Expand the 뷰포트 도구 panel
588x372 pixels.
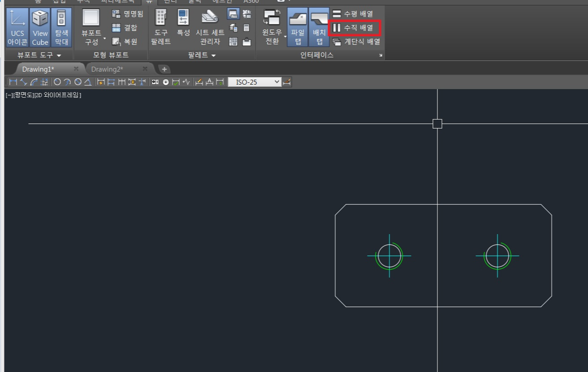[x=39, y=56]
